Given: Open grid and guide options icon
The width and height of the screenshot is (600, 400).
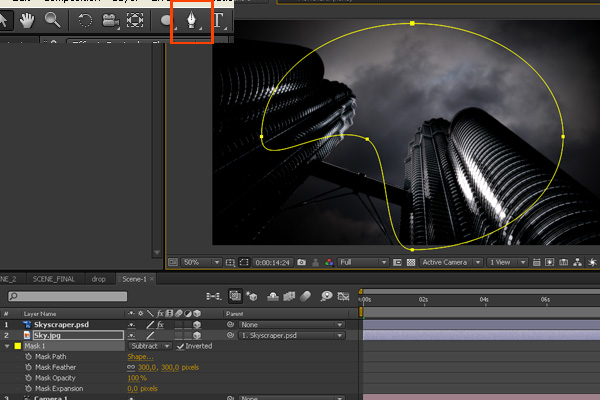Looking at the screenshot, I should (230, 263).
